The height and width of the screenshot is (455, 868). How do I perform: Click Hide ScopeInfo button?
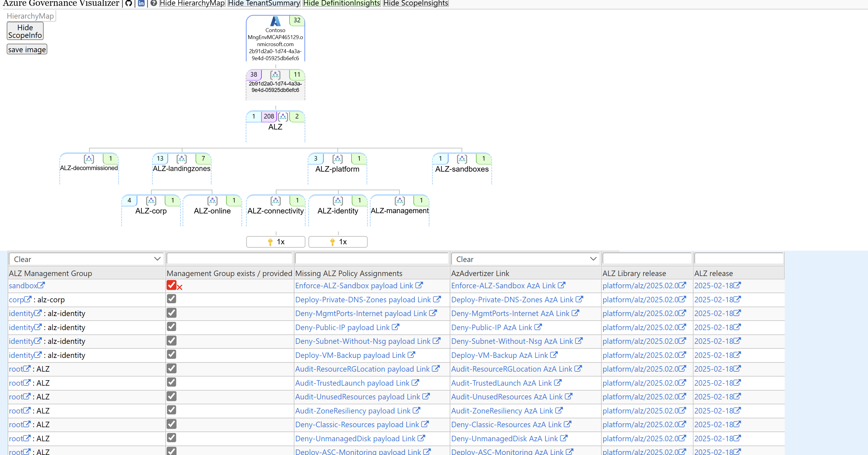[25, 31]
